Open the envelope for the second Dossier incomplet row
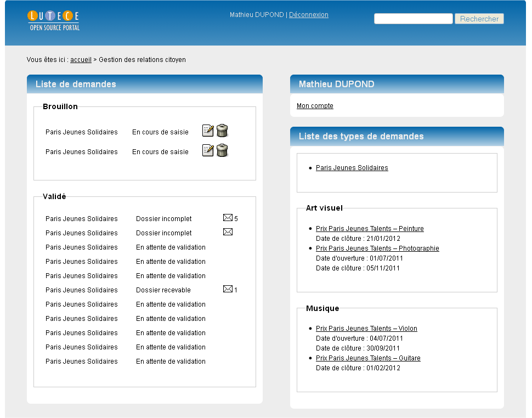 coord(228,231)
